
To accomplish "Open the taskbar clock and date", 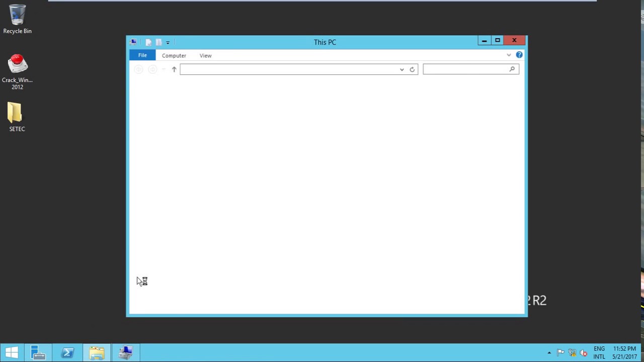I will pos(624,353).
